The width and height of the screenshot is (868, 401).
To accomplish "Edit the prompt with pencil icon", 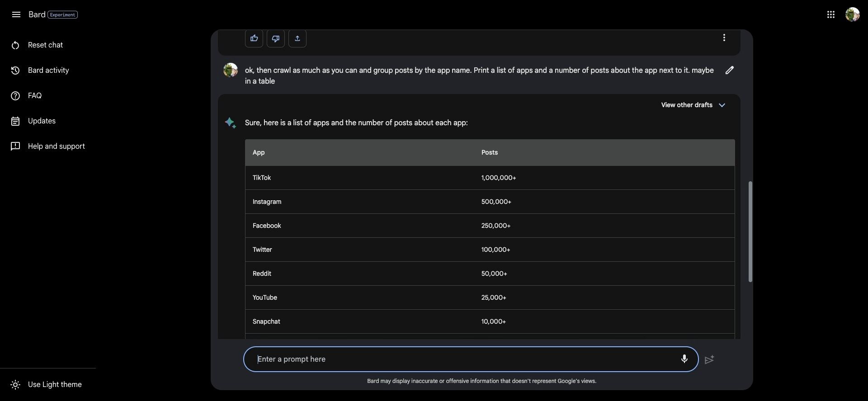I will [x=730, y=70].
